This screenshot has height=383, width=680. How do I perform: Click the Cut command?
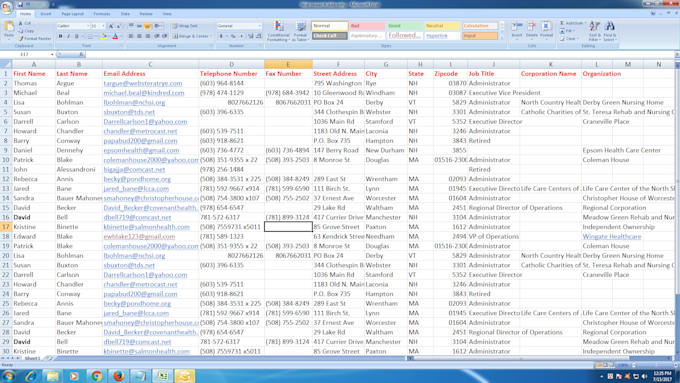[x=25, y=23]
